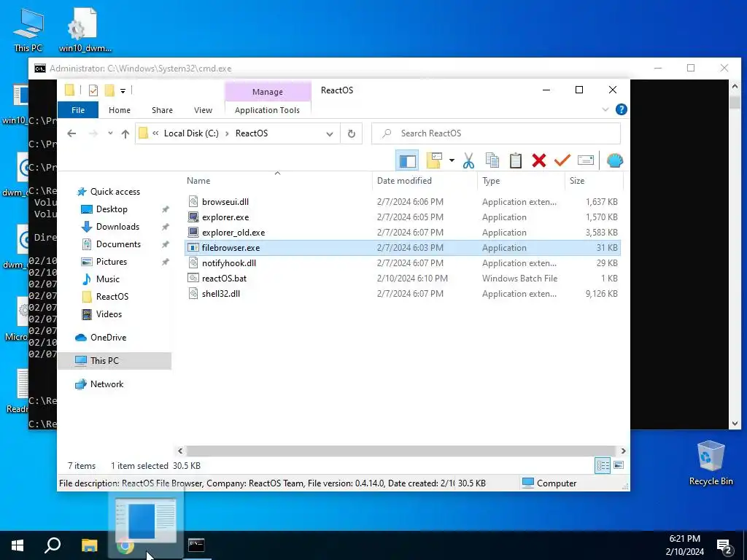Open the notification center icon
Image resolution: width=747 pixels, height=560 pixels.
pos(725,545)
